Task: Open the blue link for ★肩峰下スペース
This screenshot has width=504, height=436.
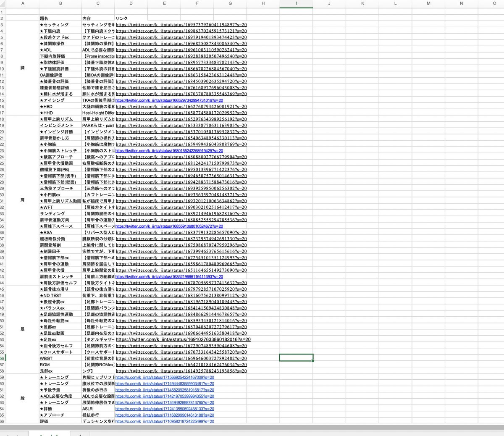Action: 169,226
